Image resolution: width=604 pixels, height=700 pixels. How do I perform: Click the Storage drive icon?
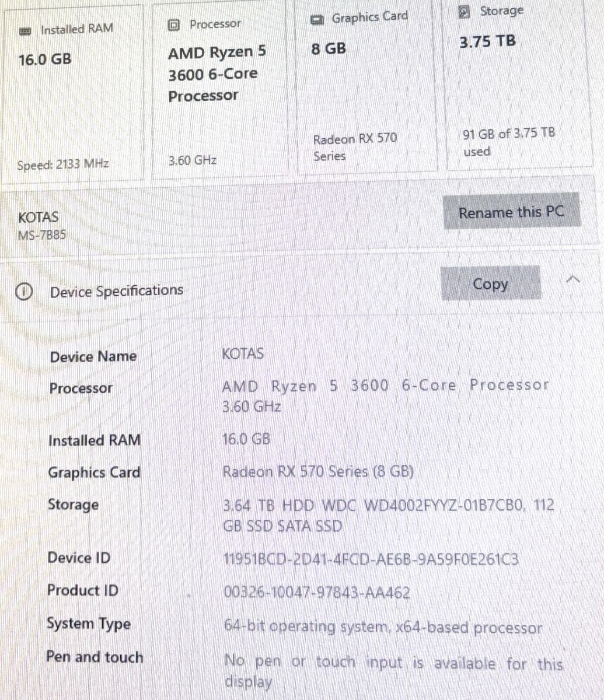[x=465, y=10]
